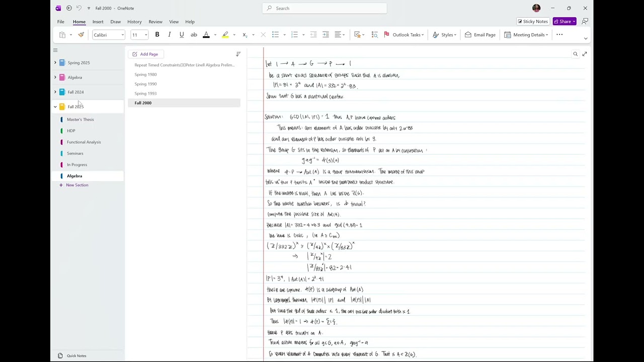Open the Functional Analysis section
The width and height of the screenshot is (644, 362).
[x=84, y=142]
